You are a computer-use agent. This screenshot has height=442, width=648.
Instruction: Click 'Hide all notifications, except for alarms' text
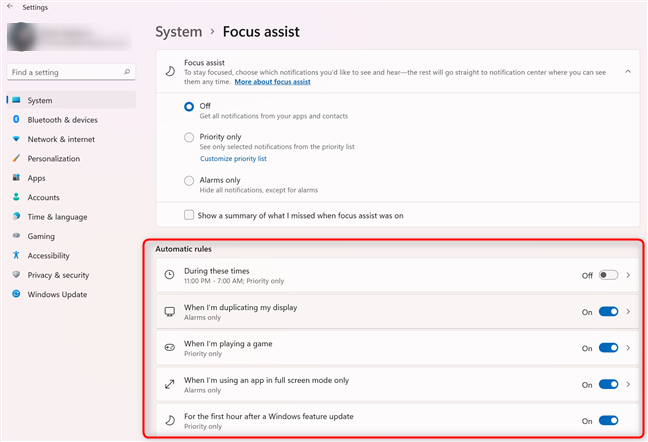(x=259, y=190)
